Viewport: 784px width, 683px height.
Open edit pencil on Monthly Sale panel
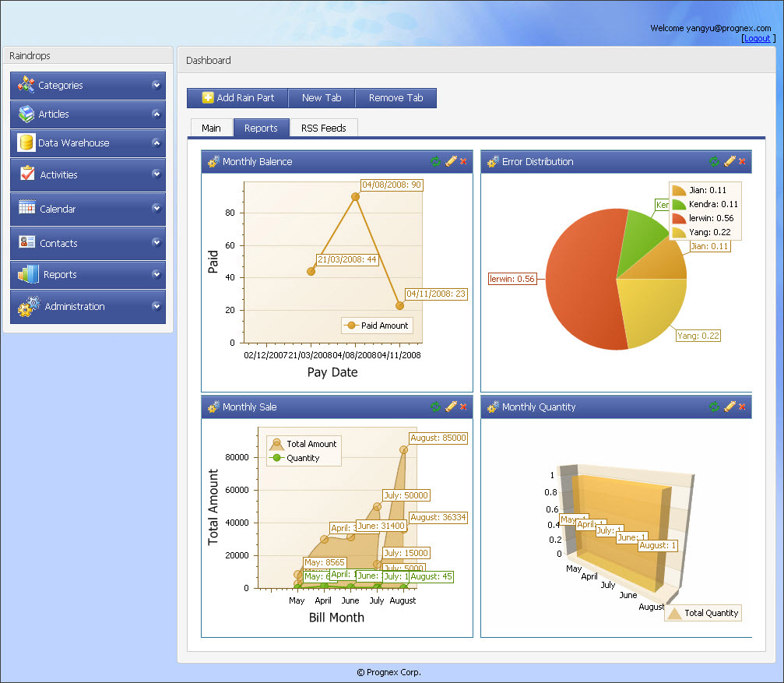coord(450,407)
